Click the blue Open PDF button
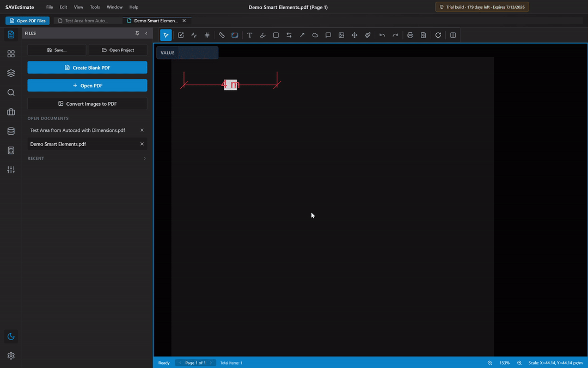Image resolution: width=588 pixels, height=368 pixels. coord(87,85)
